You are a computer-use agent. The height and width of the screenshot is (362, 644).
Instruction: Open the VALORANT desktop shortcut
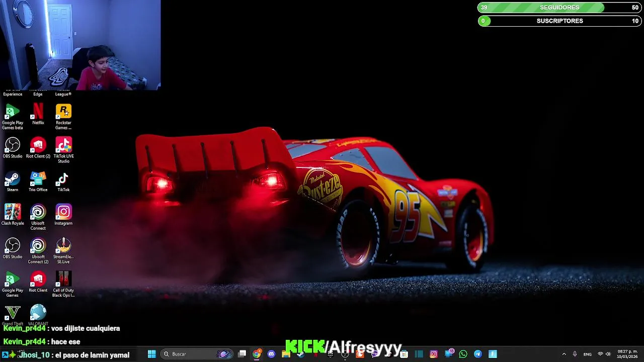coord(38,315)
